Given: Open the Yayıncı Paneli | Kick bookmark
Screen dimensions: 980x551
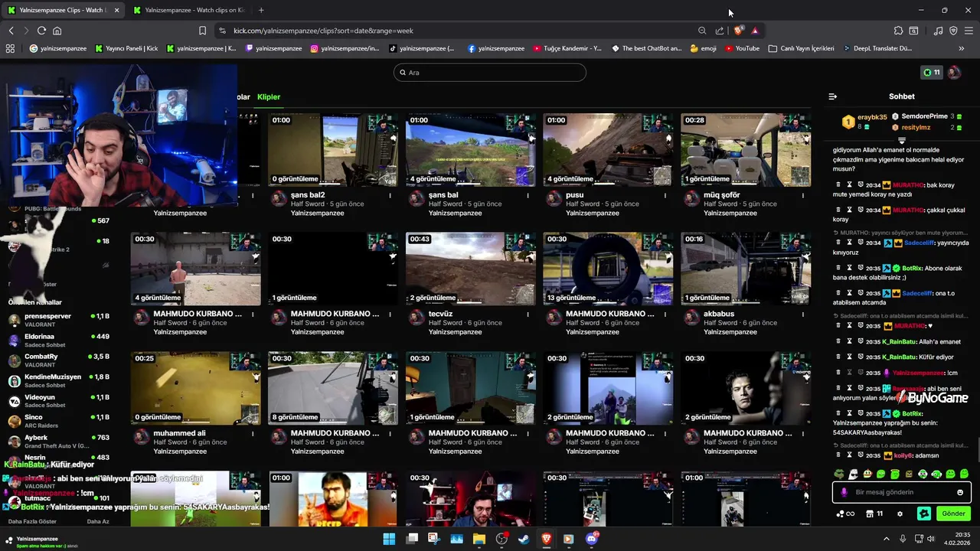Looking at the screenshot, I should (x=126, y=48).
